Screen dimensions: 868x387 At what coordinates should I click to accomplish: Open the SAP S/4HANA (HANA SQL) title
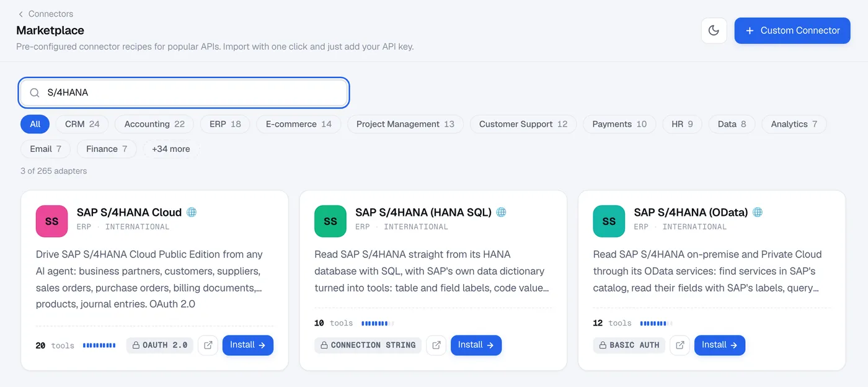[423, 212]
